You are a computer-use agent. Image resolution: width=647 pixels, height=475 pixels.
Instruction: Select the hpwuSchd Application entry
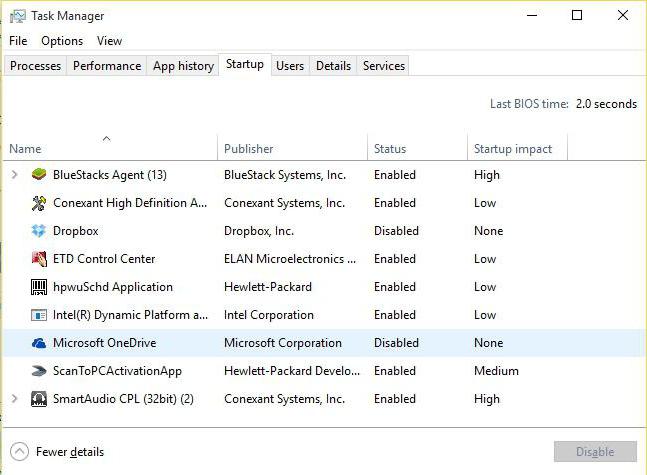pyautogui.click(x=113, y=287)
